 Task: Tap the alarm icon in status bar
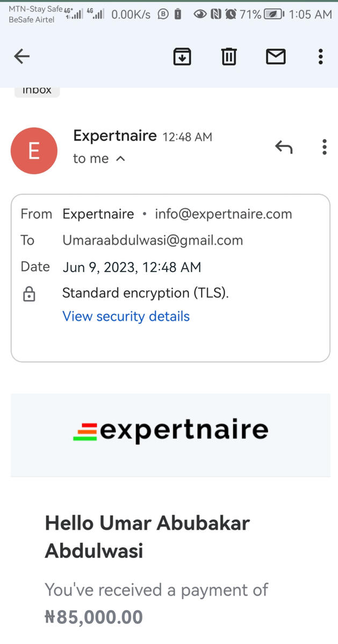click(x=231, y=14)
